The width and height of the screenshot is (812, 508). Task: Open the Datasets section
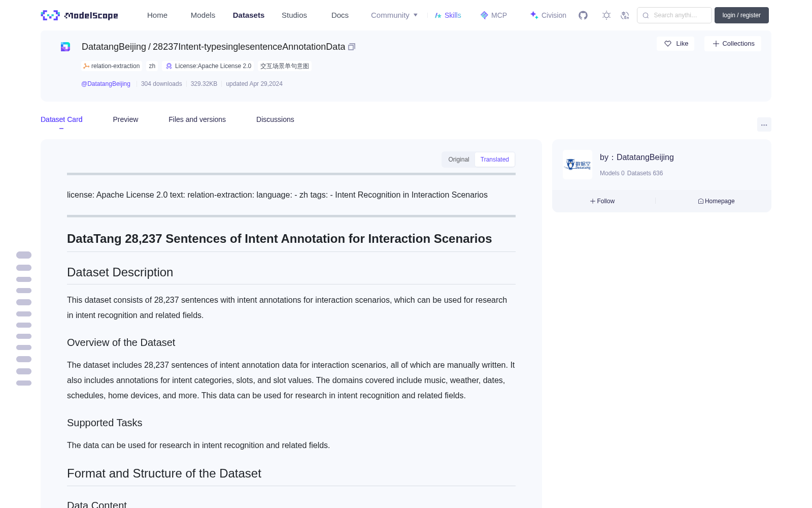[249, 15]
